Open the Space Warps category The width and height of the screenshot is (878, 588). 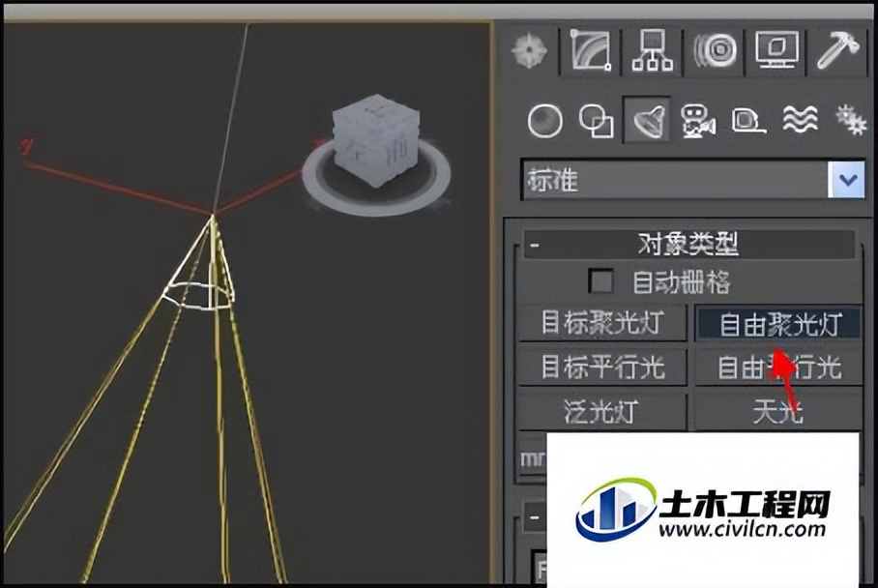[x=797, y=120]
